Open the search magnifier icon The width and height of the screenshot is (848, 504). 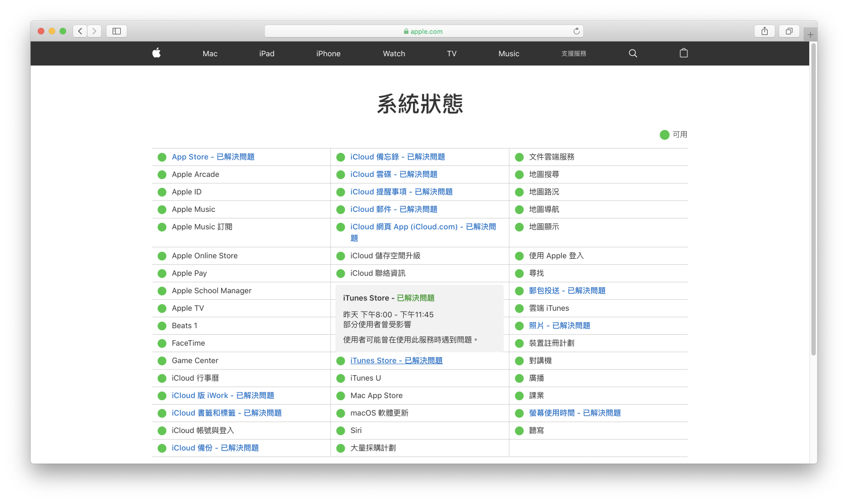(x=633, y=54)
